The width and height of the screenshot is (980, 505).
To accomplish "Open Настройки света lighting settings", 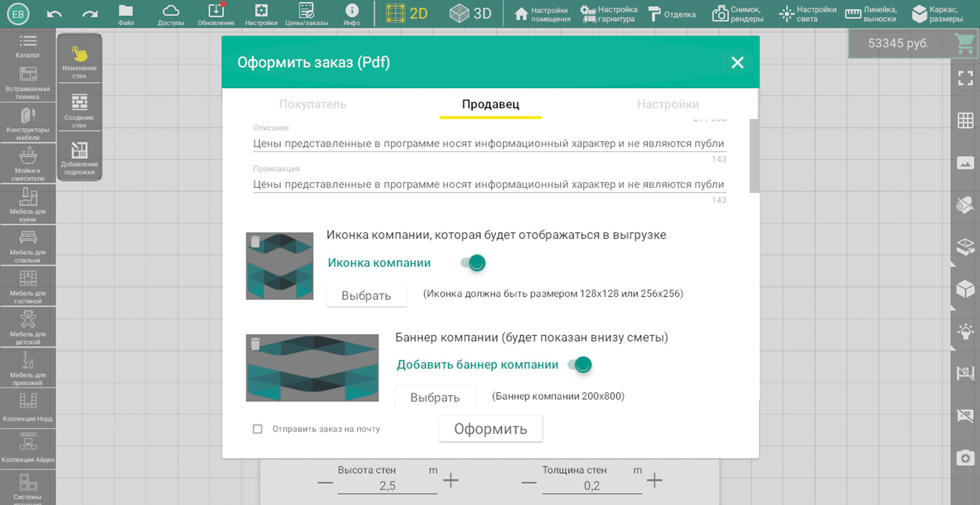I will click(x=807, y=14).
